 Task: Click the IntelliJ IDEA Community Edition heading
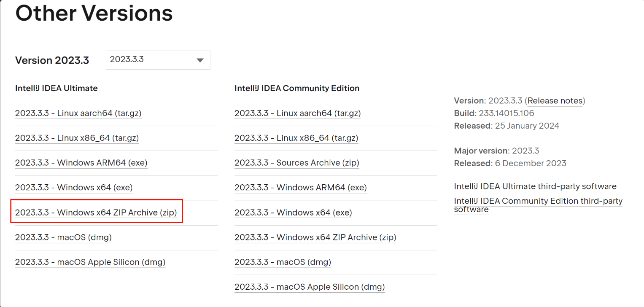click(x=297, y=88)
